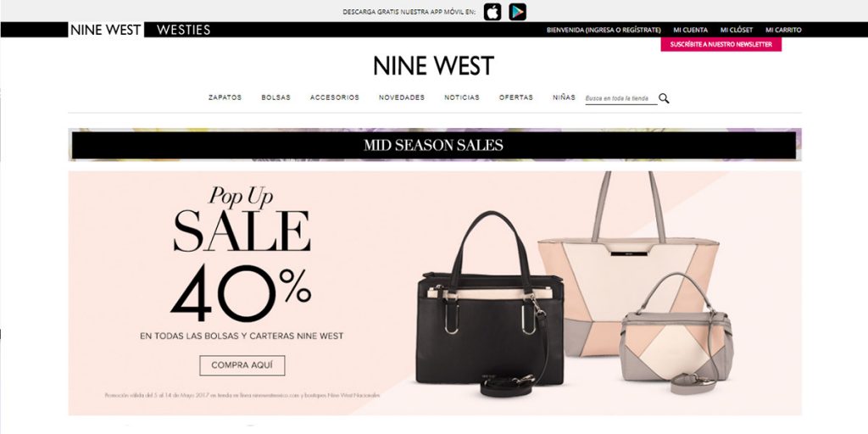Open the NIÑAS category

click(x=564, y=97)
